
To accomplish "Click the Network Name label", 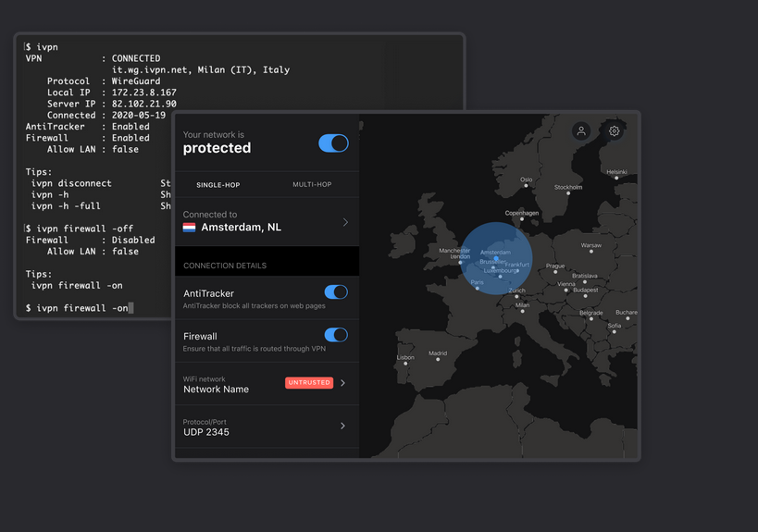I will (x=216, y=390).
